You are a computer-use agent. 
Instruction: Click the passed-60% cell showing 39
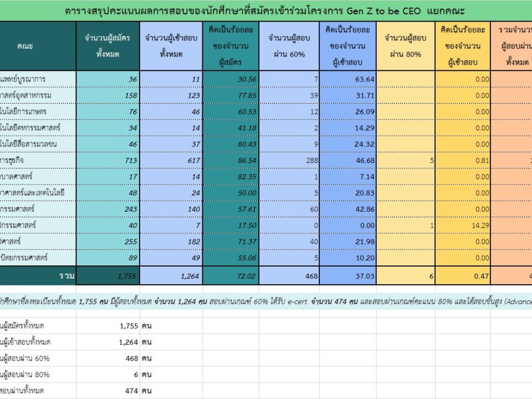point(289,95)
